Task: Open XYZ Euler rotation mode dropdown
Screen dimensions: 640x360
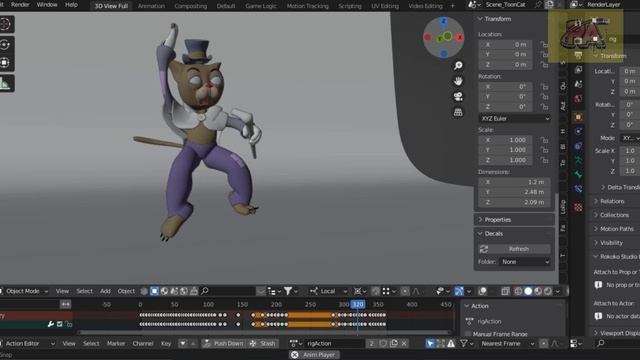Action: coord(514,118)
